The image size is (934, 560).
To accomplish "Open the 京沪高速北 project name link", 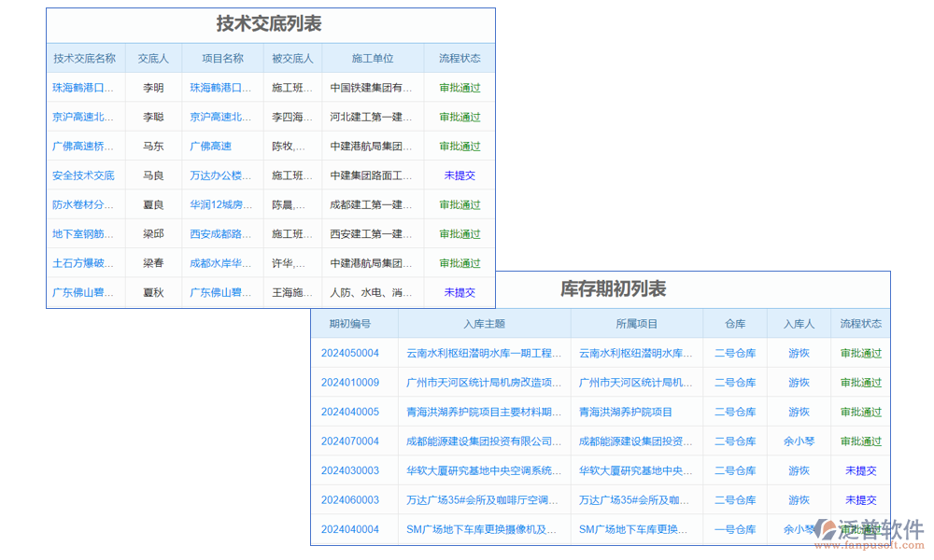I will [x=222, y=116].
